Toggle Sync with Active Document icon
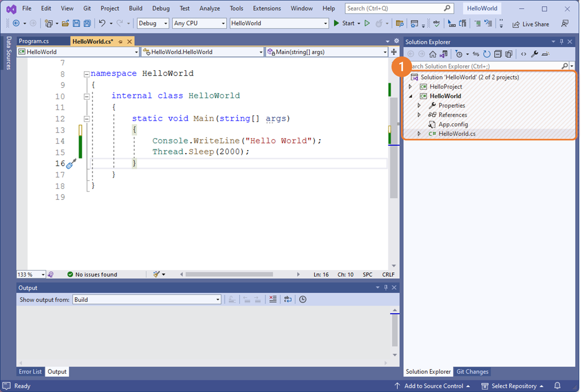The image size is (581, 392). (x=476, y=54)
